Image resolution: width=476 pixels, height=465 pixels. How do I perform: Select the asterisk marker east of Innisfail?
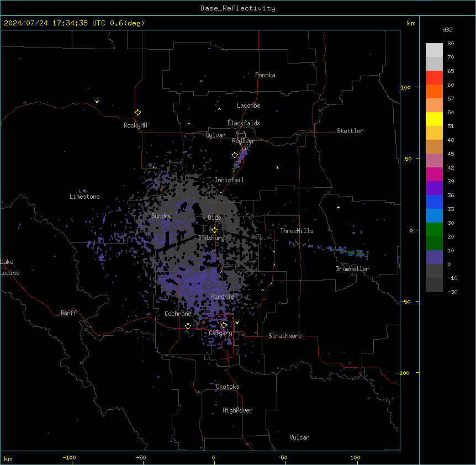(x=277, y=167)
